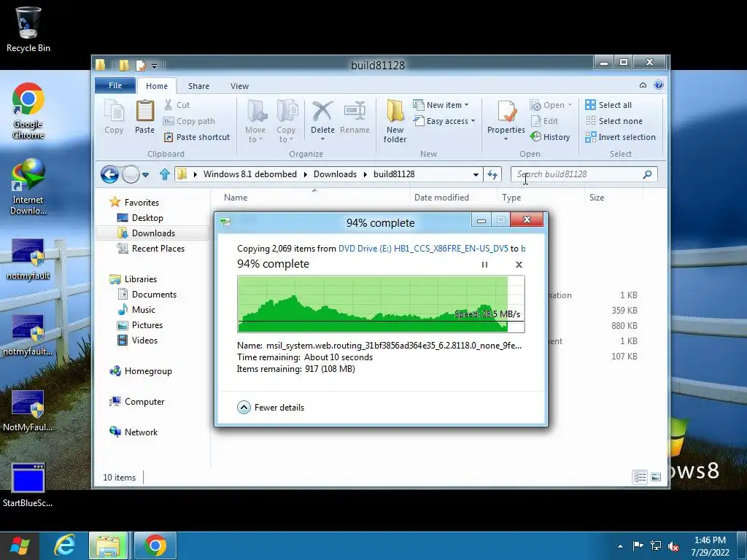The width and height of the screenshot is (747, 560).
Task: Switch to the View ribbon tab
Action: pyautogui.click(x=239, y=86)
